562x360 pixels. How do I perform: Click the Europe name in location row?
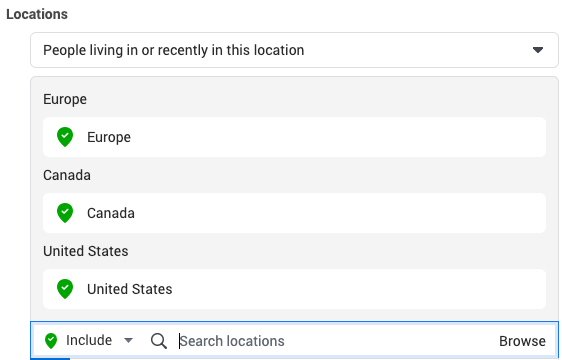click(109, 137)
